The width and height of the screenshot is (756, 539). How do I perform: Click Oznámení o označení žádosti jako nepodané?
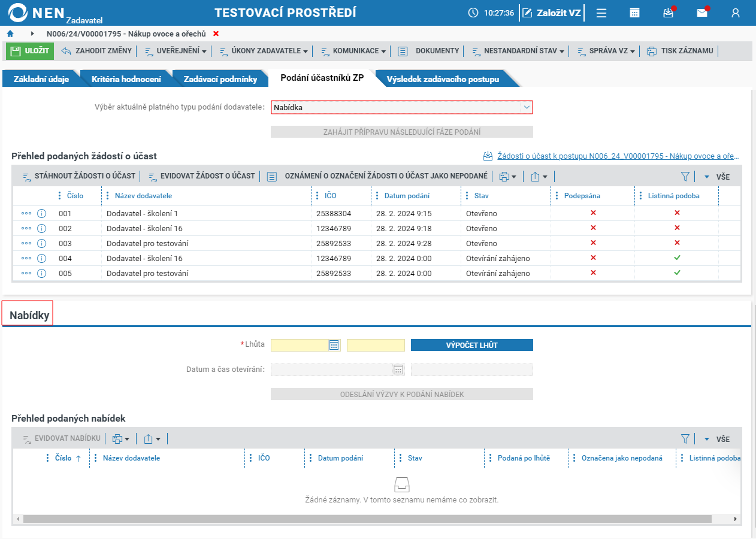pos(377,177)
